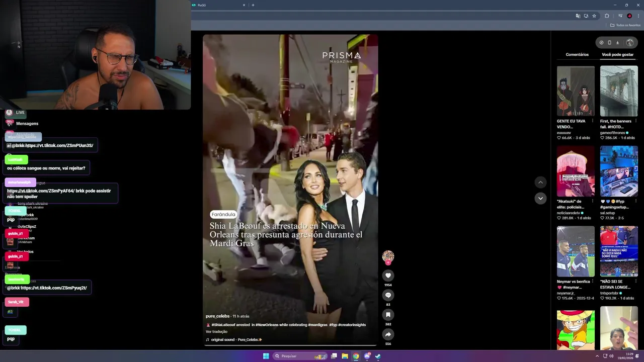Share the video using the arrow icon
This screenshot has width=644, height=362.
(x=388, y=334)
